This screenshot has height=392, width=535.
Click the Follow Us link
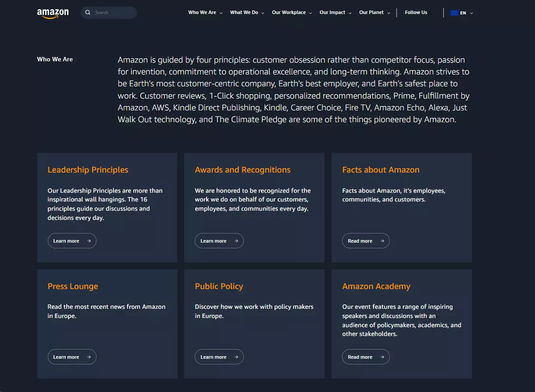pyautogui.click(x=416, y=12)
